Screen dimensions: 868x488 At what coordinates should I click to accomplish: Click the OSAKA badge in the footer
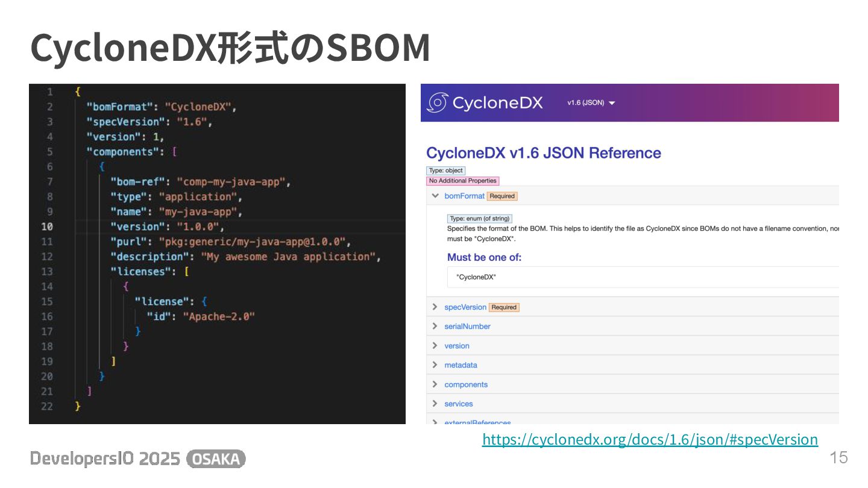tap(216, 459)
